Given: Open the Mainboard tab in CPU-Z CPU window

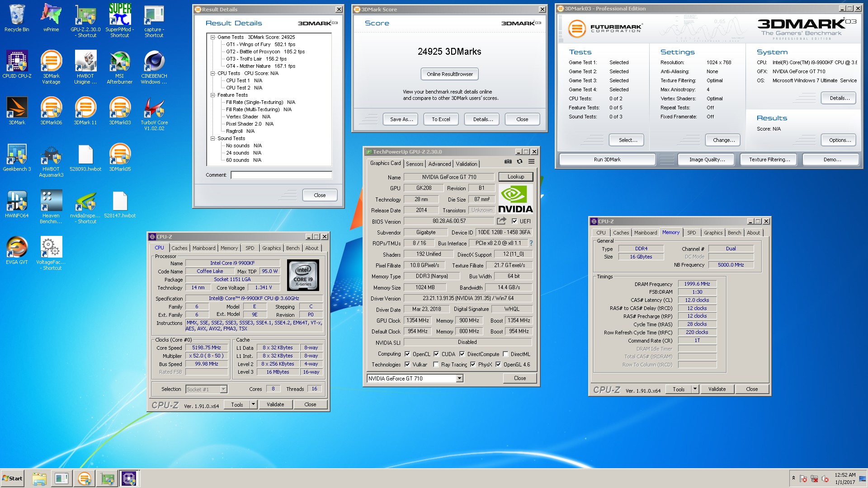Looking at the screenshot, I should click(204, 248).
